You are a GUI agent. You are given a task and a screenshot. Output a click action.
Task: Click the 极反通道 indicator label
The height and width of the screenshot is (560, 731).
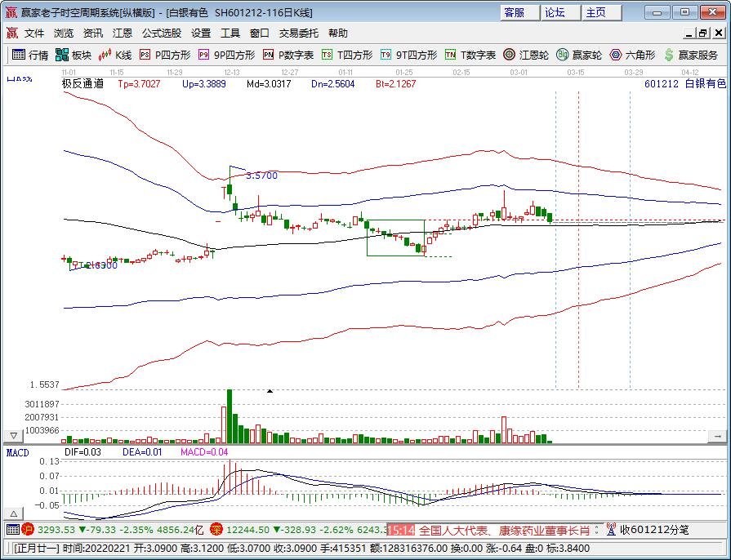83,84
